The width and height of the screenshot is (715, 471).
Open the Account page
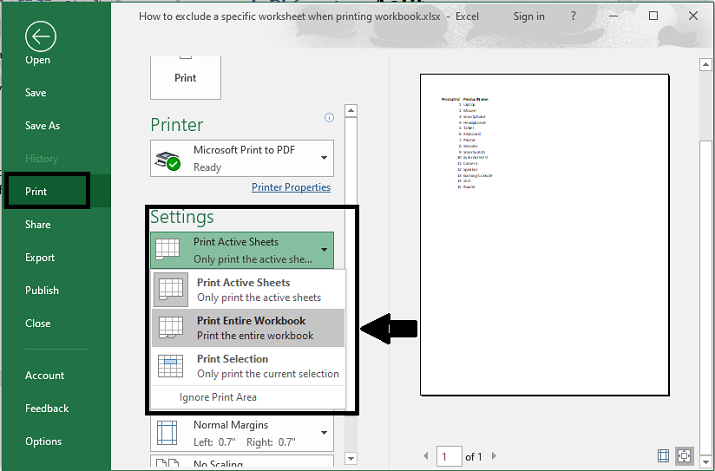pyautogui.click(x=45, y=375)
